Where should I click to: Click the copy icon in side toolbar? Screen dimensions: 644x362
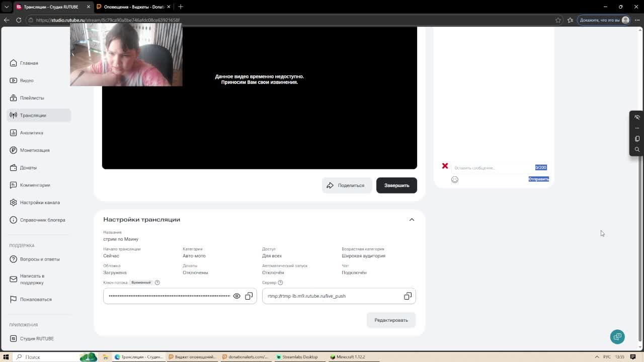point(637,139)
